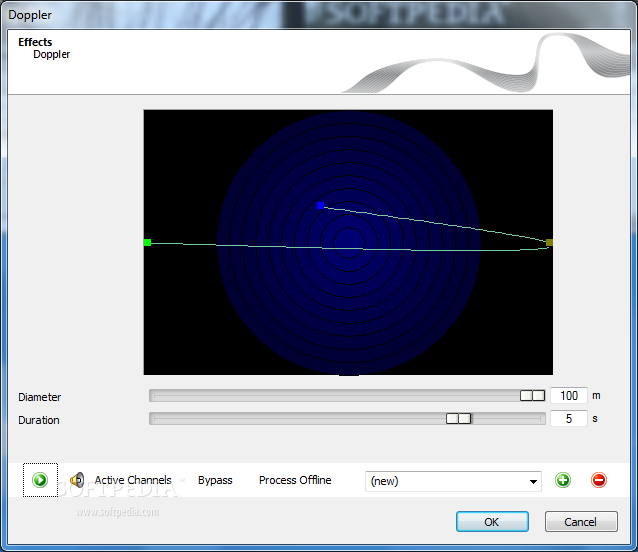638x552 pixels.
Task: Click the center of the Doppler circle
Action: click(x=349, y=243)
